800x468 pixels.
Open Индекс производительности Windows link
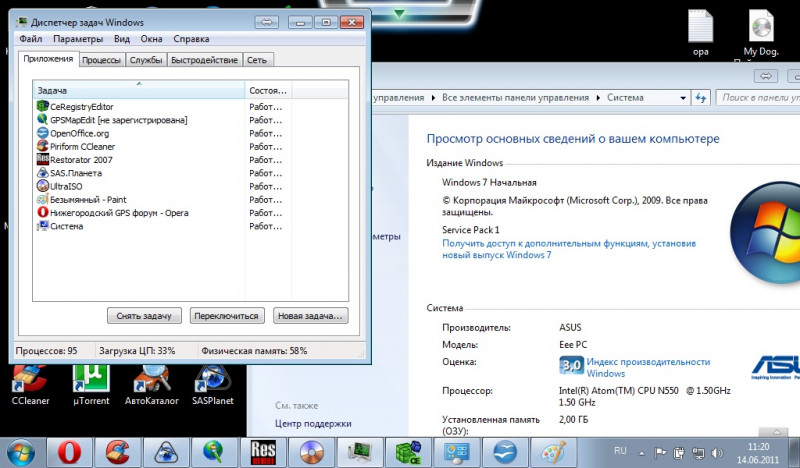[648, 367]
